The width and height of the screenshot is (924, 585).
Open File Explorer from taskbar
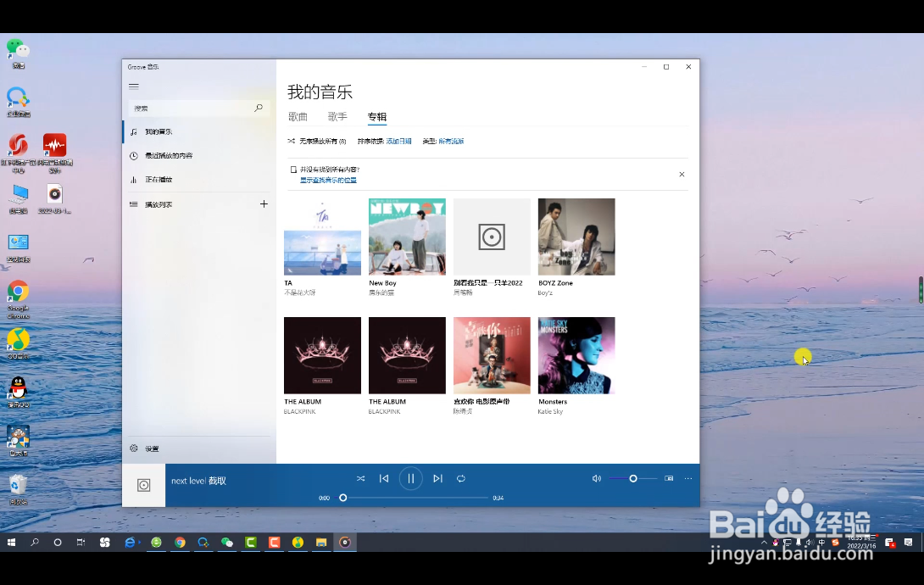coord(321,543)
